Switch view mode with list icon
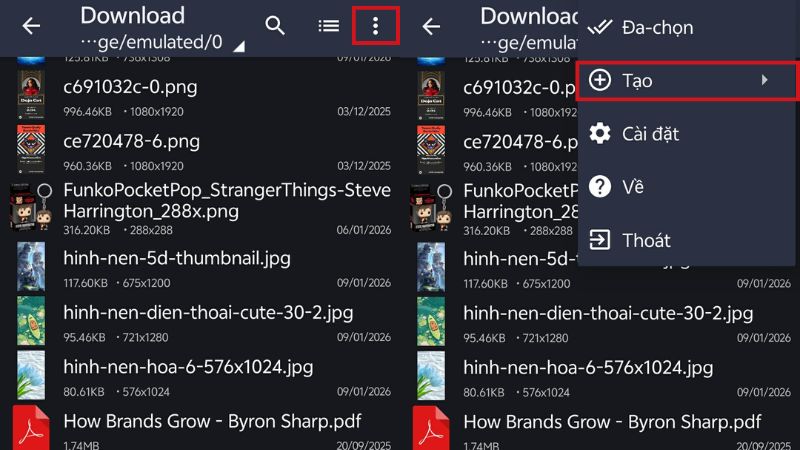Viewport: 800px width, 450px height. 329,25
